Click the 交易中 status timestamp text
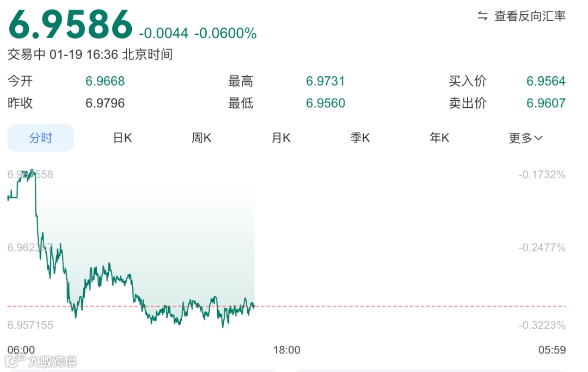 click(90, 54)
